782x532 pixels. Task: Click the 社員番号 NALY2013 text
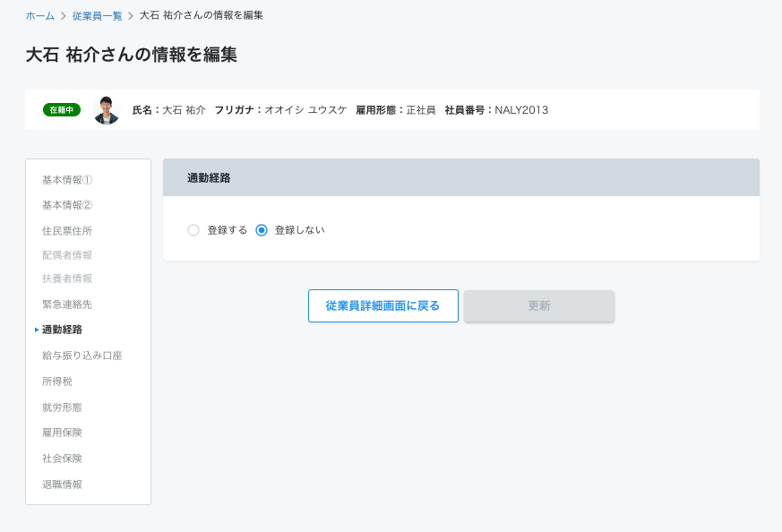(496, 110)
